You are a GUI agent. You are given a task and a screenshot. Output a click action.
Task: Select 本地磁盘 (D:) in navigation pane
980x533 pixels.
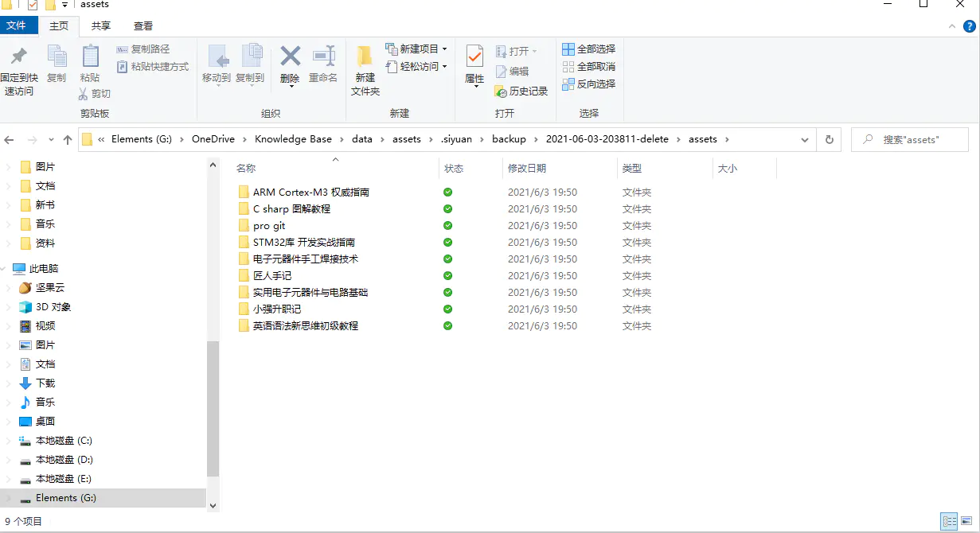pyautogui.click(x=64, y=460)
